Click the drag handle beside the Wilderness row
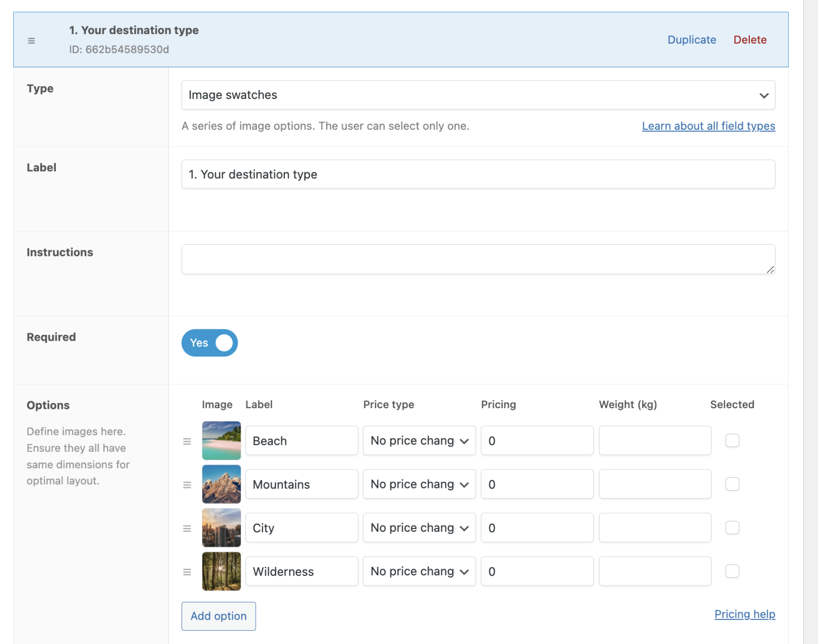Image resolution: width=818 pixels, height=644 pixels. pos(187,571)
